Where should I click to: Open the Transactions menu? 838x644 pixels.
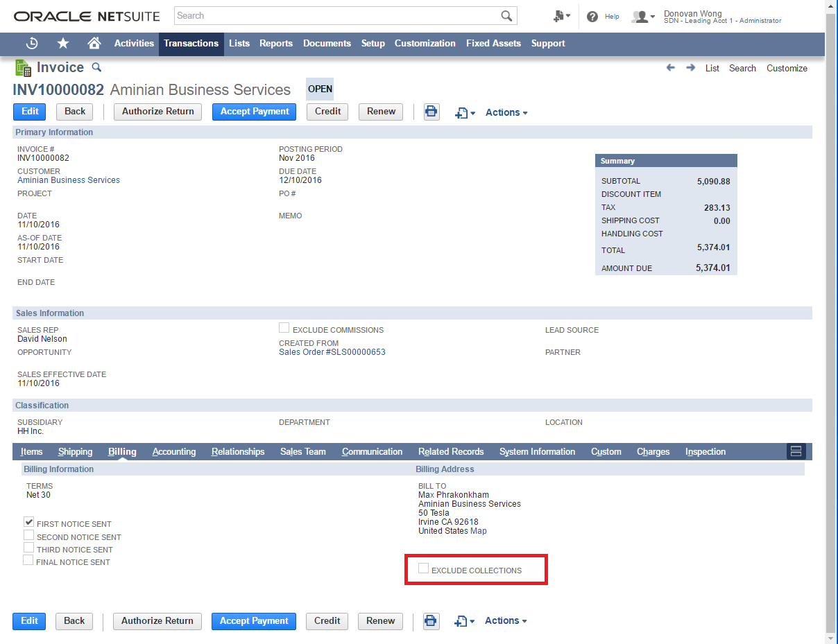191,43
